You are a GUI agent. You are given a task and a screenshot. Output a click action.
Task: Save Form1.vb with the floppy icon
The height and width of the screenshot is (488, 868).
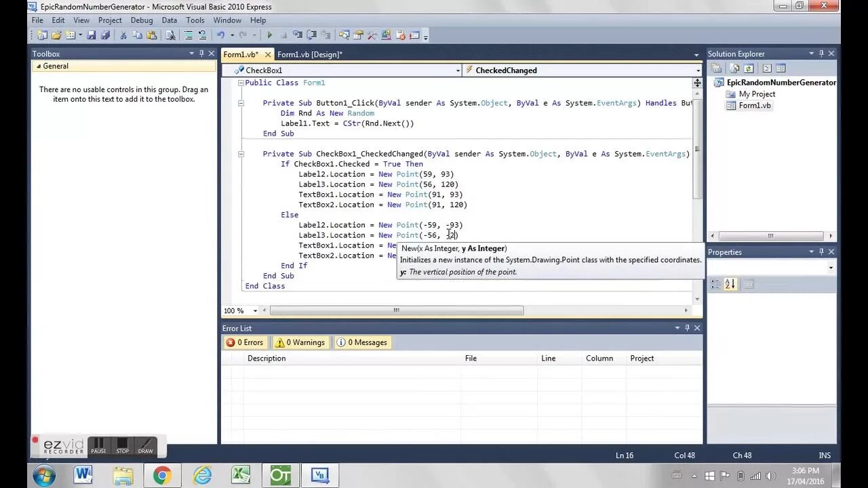[92, 35]
